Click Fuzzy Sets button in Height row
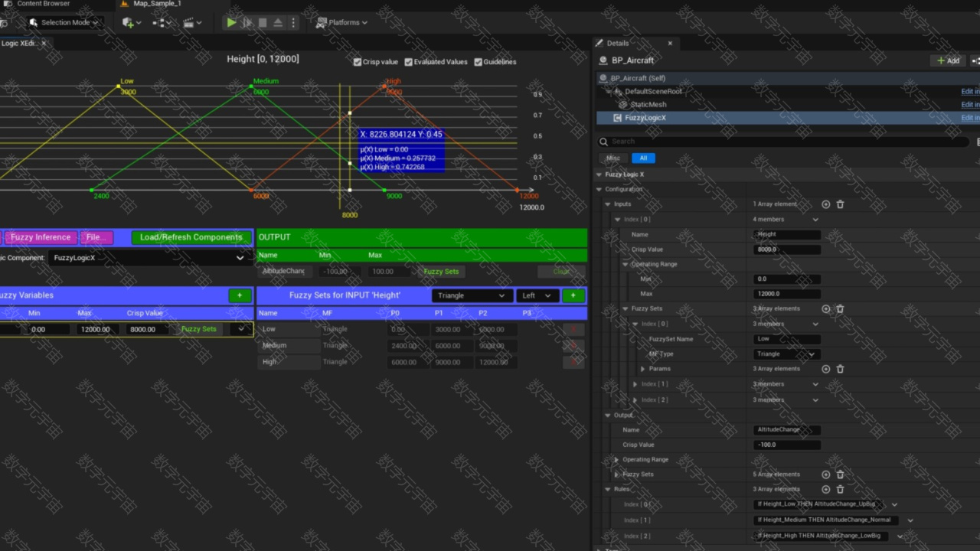The width and height of the screenshot is (980, 551). (198, 329)
